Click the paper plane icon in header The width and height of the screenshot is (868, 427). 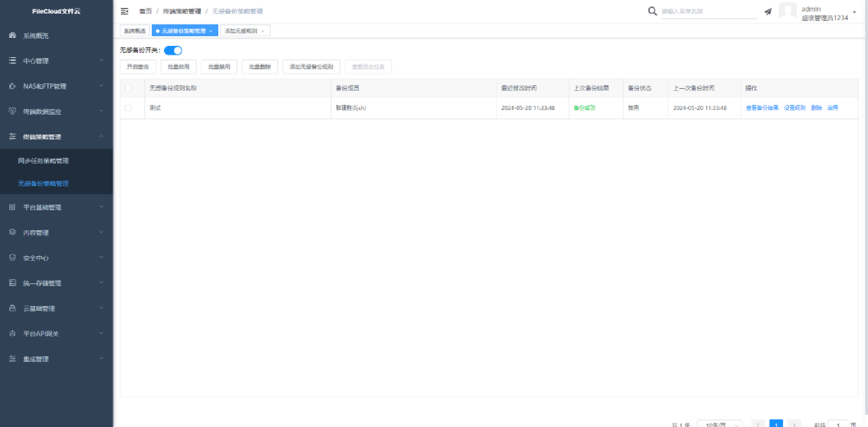[x=768, y=12]
